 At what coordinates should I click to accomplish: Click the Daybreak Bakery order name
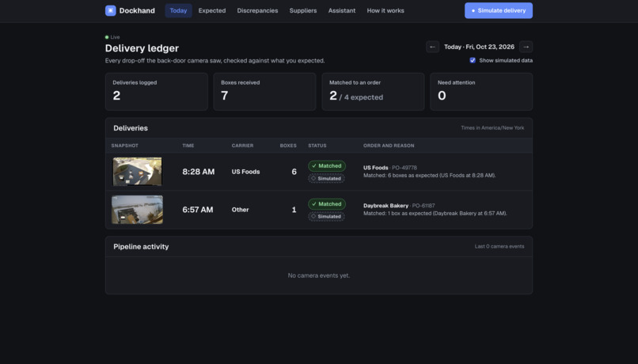coord(385,206)
